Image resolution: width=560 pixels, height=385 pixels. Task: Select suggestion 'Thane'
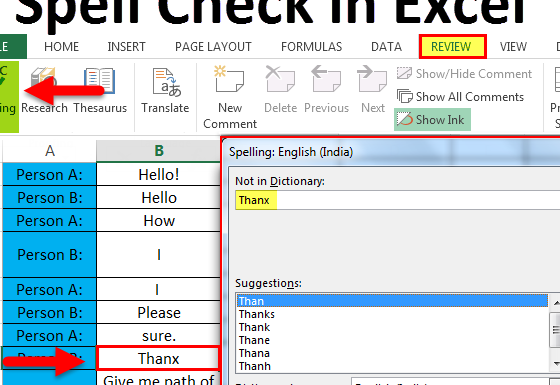point(392,340)
